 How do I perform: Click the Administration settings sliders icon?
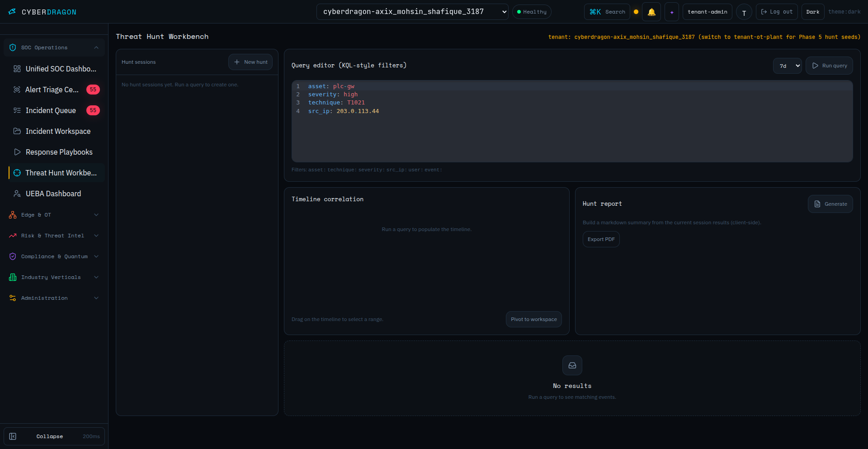[x=13, y=298]
